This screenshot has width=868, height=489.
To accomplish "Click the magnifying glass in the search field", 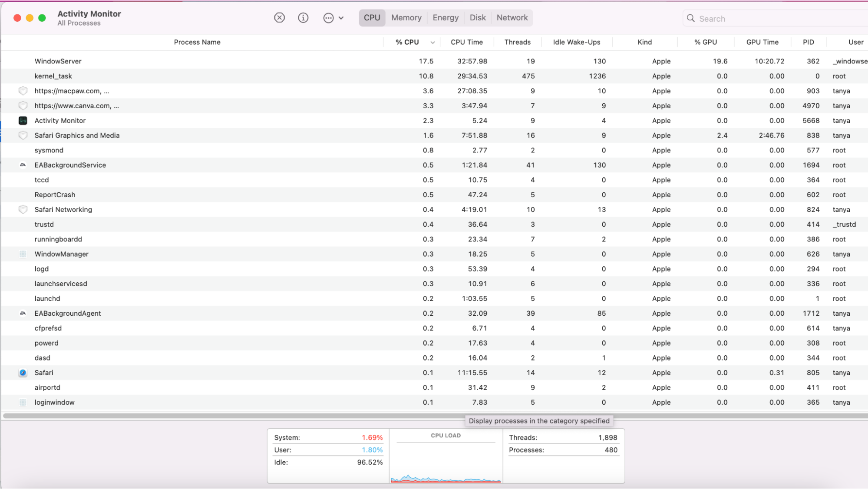I will (690, 18).
